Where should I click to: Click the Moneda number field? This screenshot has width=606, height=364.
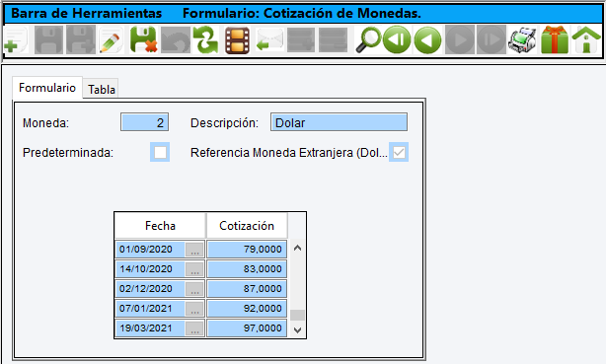[x=144, y=122]
